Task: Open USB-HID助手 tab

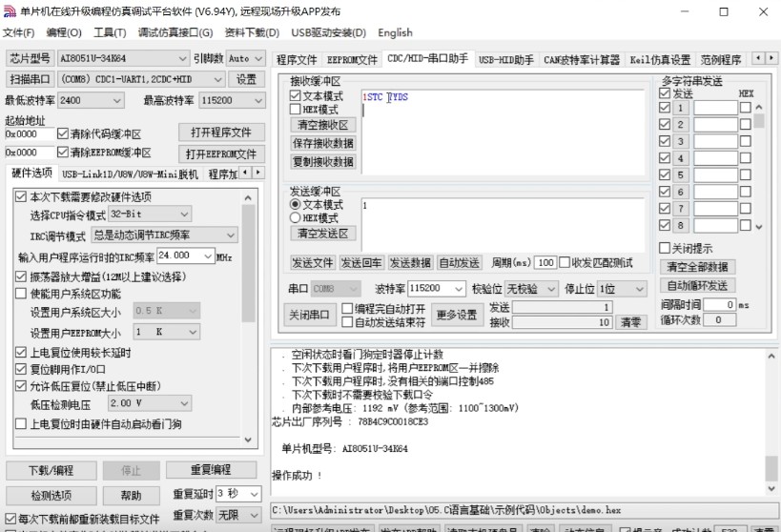Action: pyautogui.click(x=506, y=60)
